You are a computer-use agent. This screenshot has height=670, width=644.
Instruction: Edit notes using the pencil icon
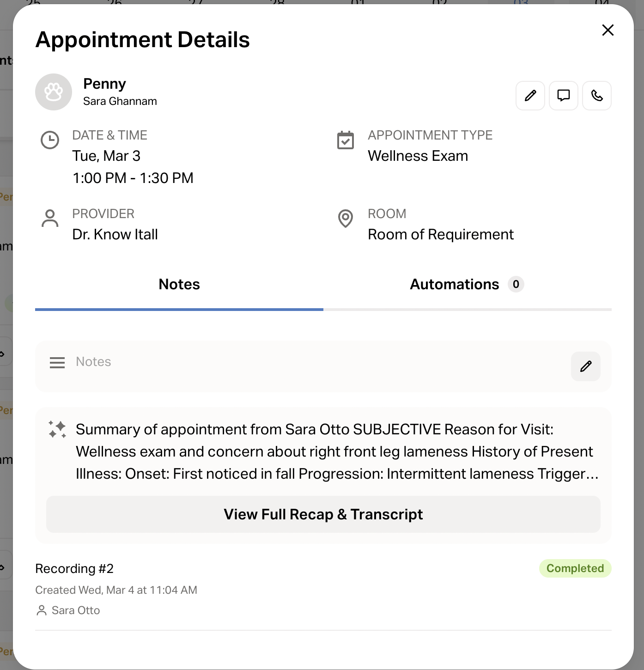(586, 366)
